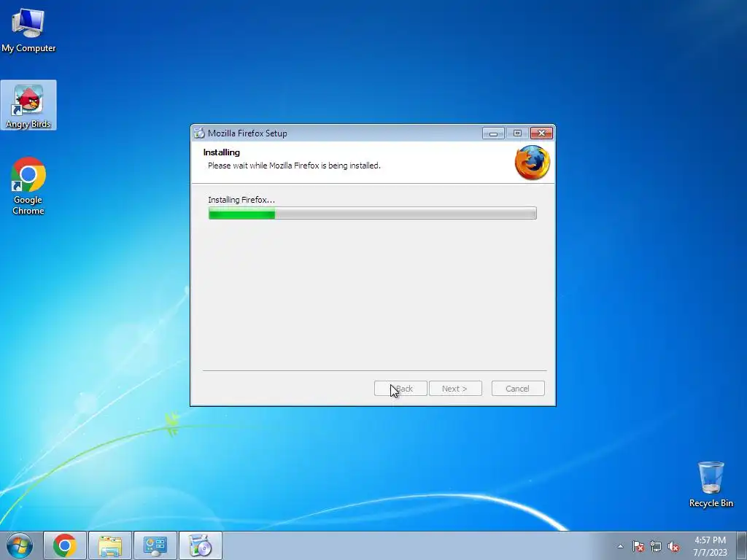Click the Back button in setup

coord(400,389)
